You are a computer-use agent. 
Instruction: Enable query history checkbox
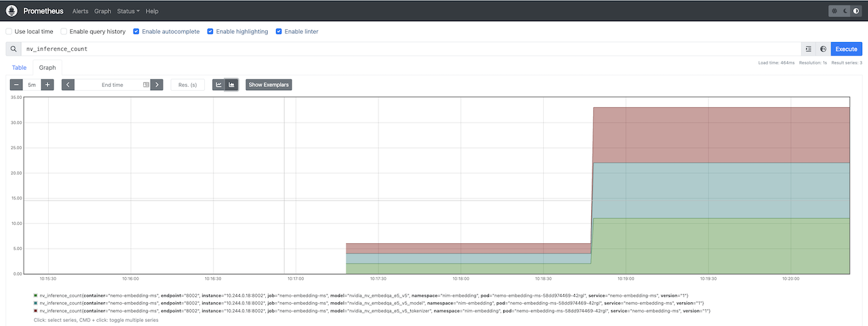[64, 32]
